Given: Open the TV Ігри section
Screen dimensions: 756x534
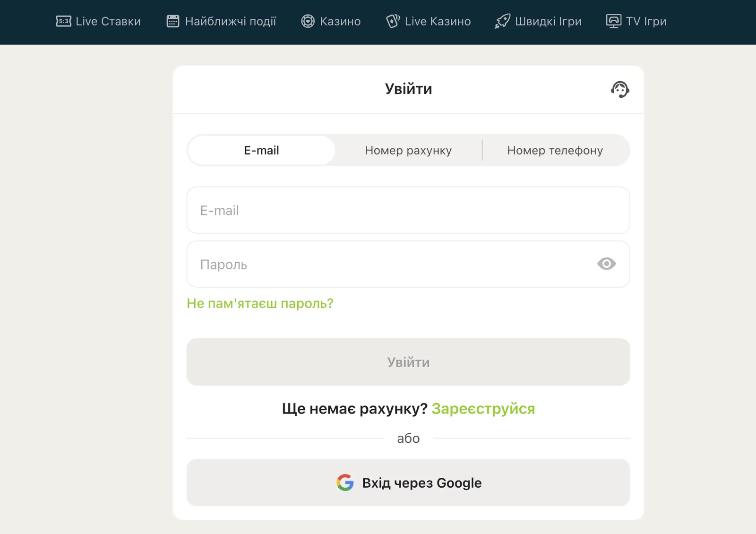Looking at the screenshot, I should [636, 21].
